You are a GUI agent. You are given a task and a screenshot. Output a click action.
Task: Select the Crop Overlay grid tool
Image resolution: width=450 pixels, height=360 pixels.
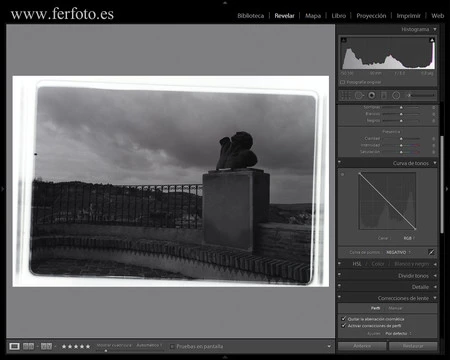click(345, 96)
